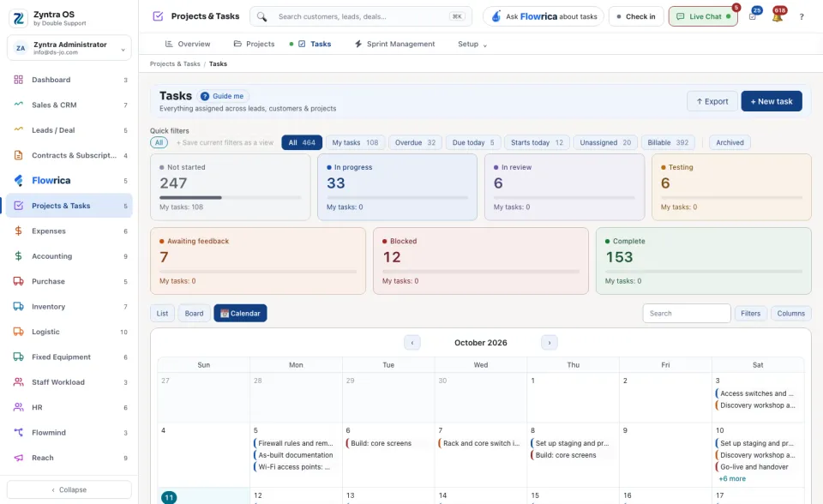Open the Complete status card

click(x=703, y=261)
